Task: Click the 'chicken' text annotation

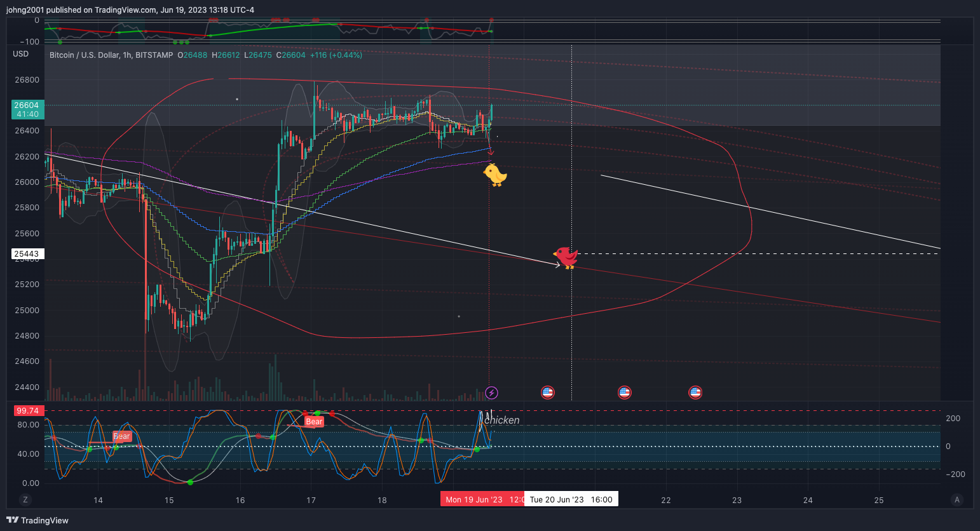Action: click(x=502, y=420)
